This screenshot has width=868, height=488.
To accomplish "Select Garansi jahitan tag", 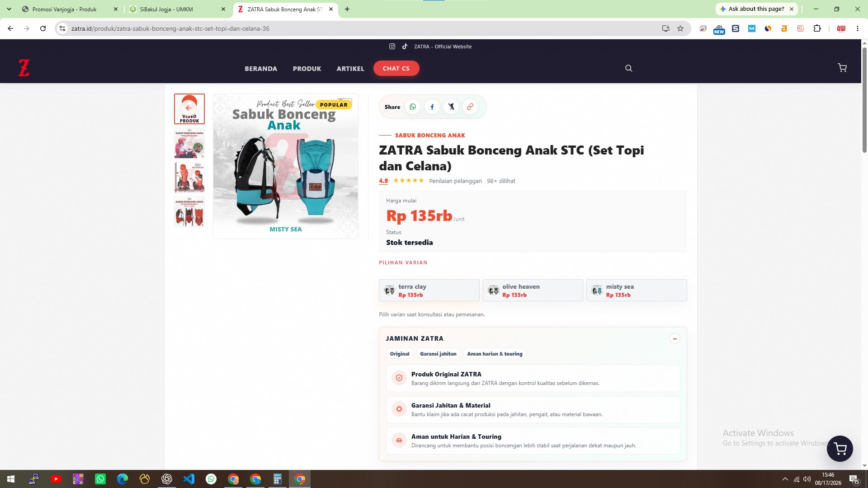I will coord(438,354).
